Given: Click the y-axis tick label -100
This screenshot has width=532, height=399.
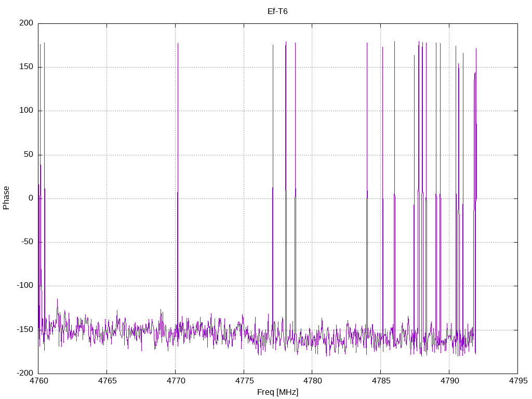Looking at the screenshot, I should [25, 286].
